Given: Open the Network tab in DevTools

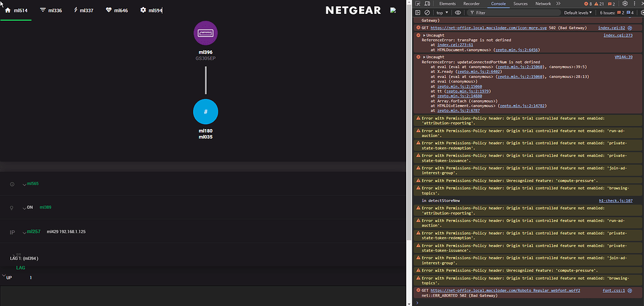Looking at the screenshot, I should (x=543, y=4).
